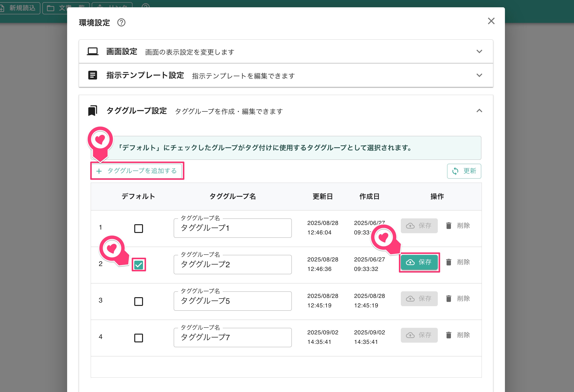Click the bookmark icon of タググループ設定
574x392 pixels.
93,110
